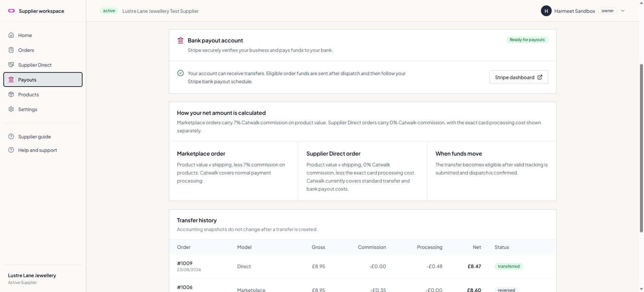Image resolution: width=644 pixels, height=292 pixels.
Task: Open the Products page
Action: tap(43, 94)
